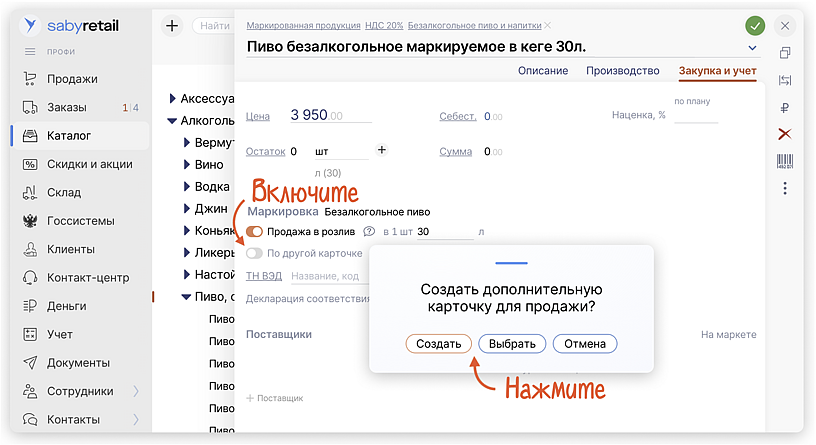Enable the По другой карточке switch
Screen dimensions: 816x445
[254, 253]
